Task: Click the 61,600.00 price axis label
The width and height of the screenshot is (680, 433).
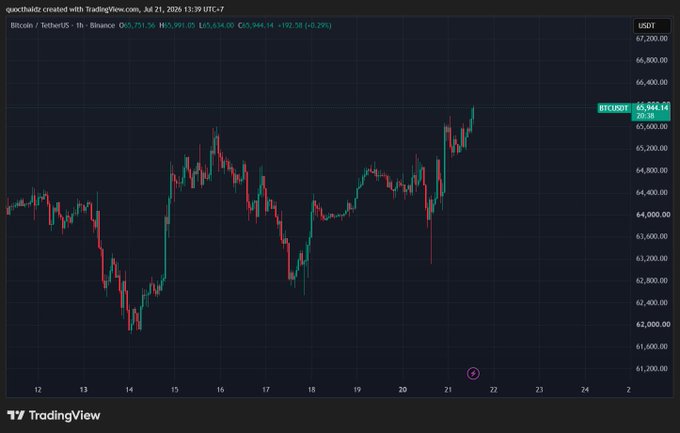Action: [652, 346]
